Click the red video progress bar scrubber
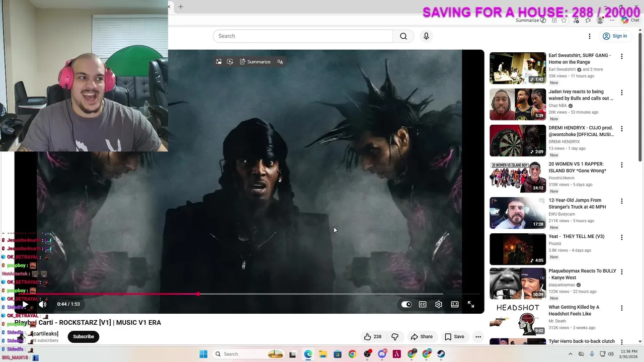Screen dimensions: 644x362 198,294
